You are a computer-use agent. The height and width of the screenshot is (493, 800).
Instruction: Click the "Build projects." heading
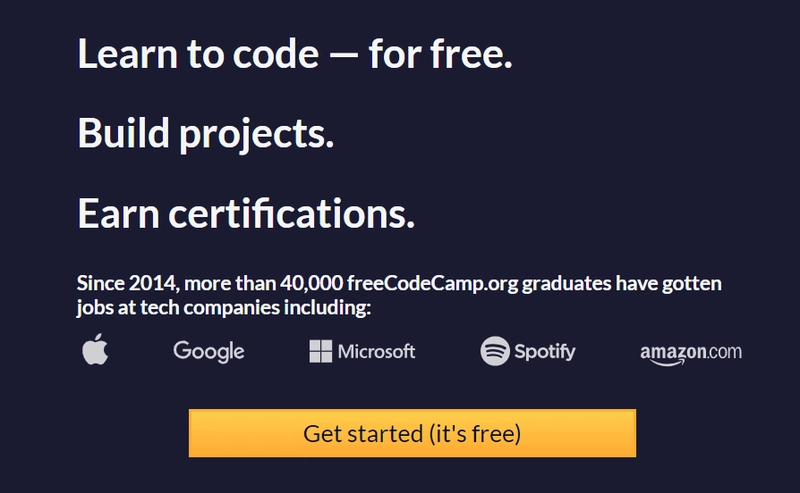pyautogui.click(x=206, y=134)
